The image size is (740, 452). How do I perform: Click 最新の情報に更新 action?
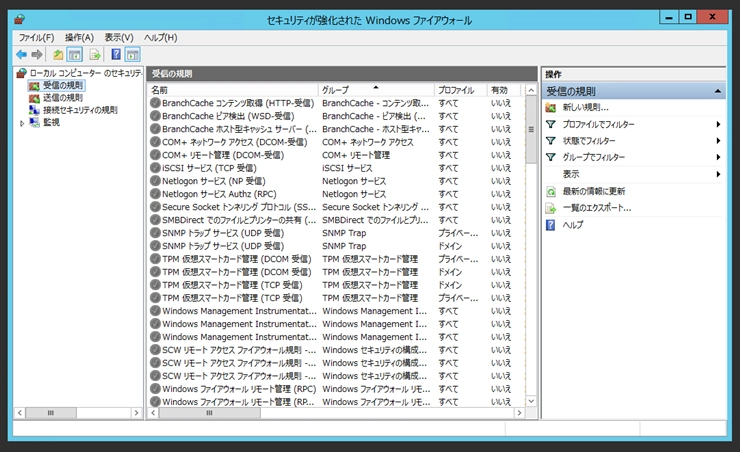pos(594,191)
